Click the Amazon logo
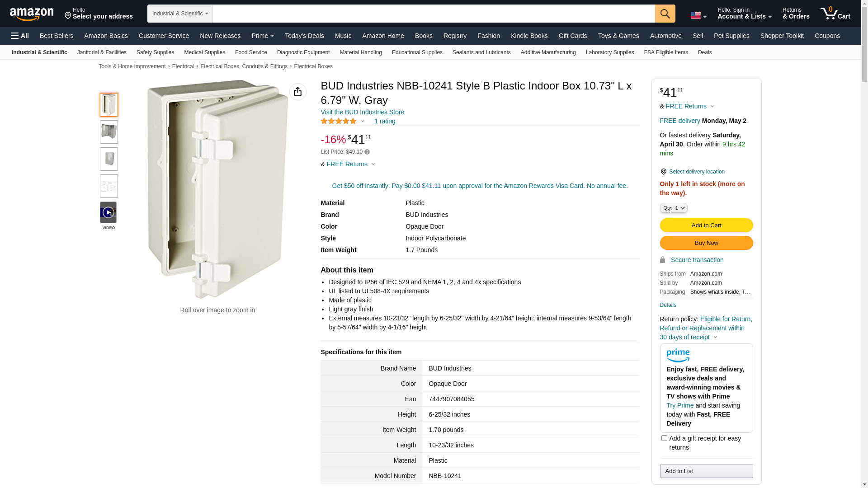The width and height of the screenshot is (868, 488). point(32,14)
